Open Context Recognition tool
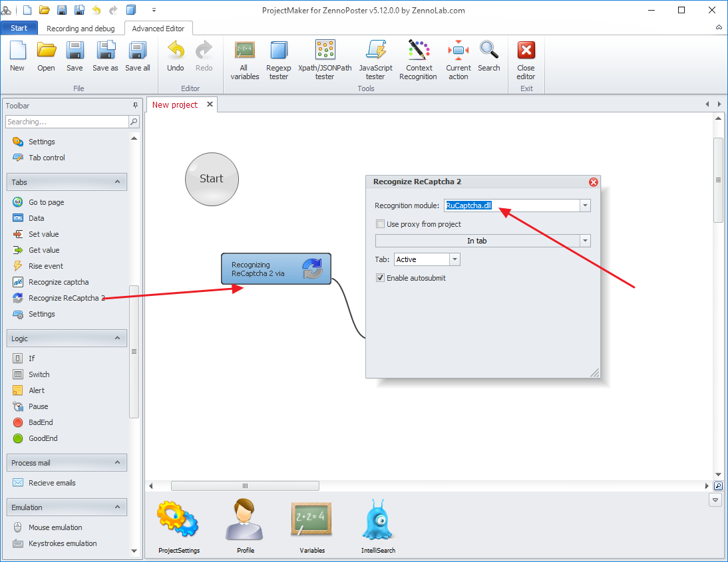The image size is (728, 562). [418, 60]
